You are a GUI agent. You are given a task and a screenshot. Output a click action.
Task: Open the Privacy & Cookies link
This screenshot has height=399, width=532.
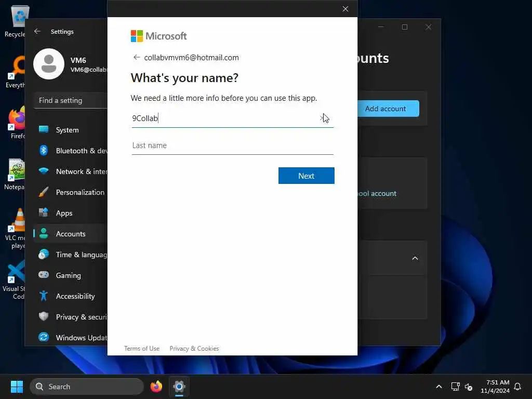click(194, 349)
